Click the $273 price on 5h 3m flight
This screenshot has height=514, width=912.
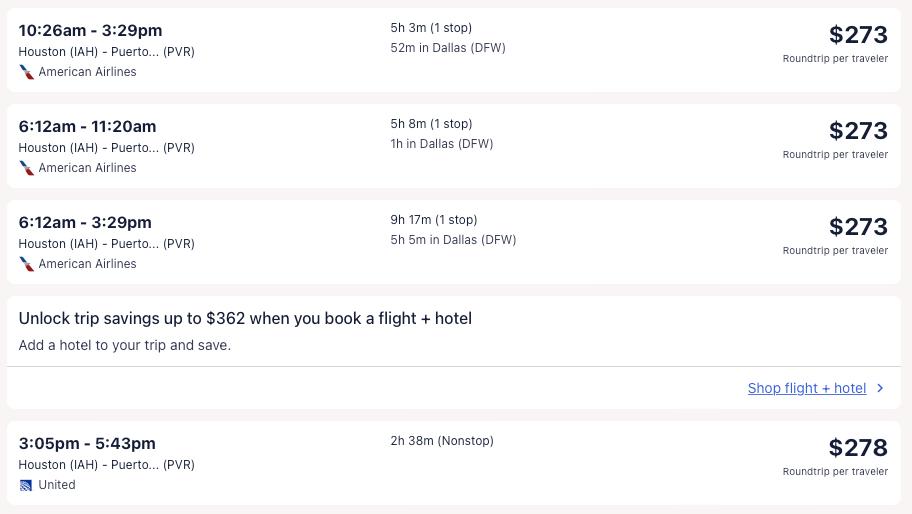point(857,35)
